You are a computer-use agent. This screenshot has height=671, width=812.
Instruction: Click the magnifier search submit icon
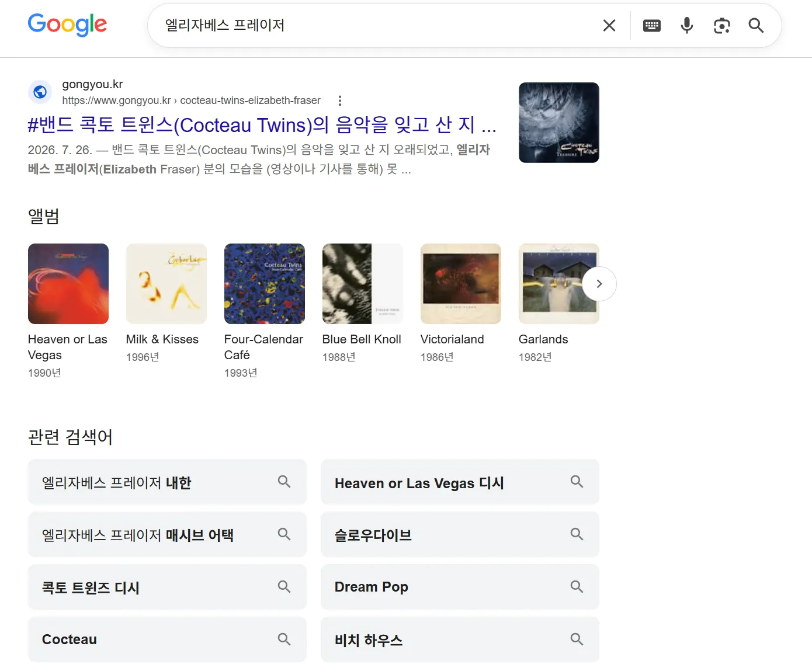pos(756,25)
